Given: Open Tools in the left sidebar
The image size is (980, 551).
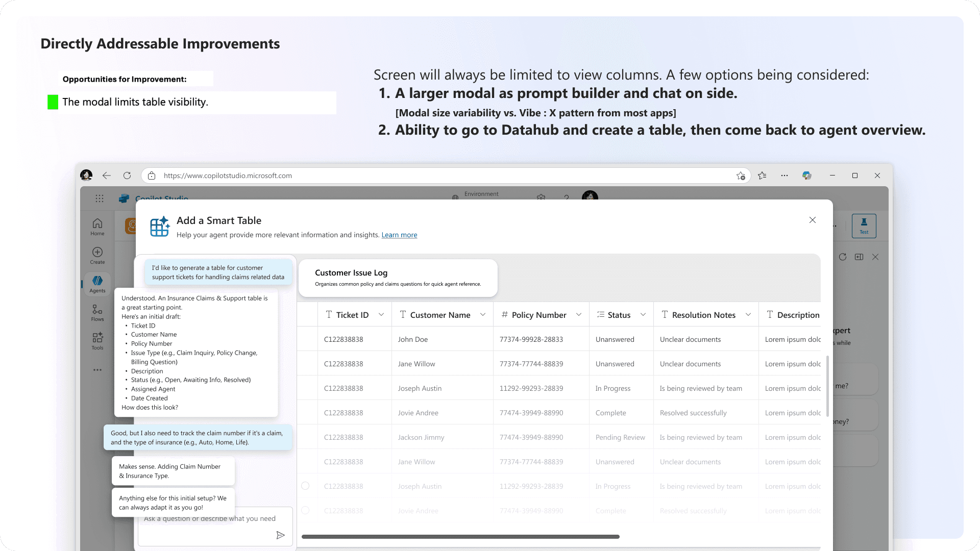Looking at the screenshot, I should pyautogui.click(x=97, y=341).
